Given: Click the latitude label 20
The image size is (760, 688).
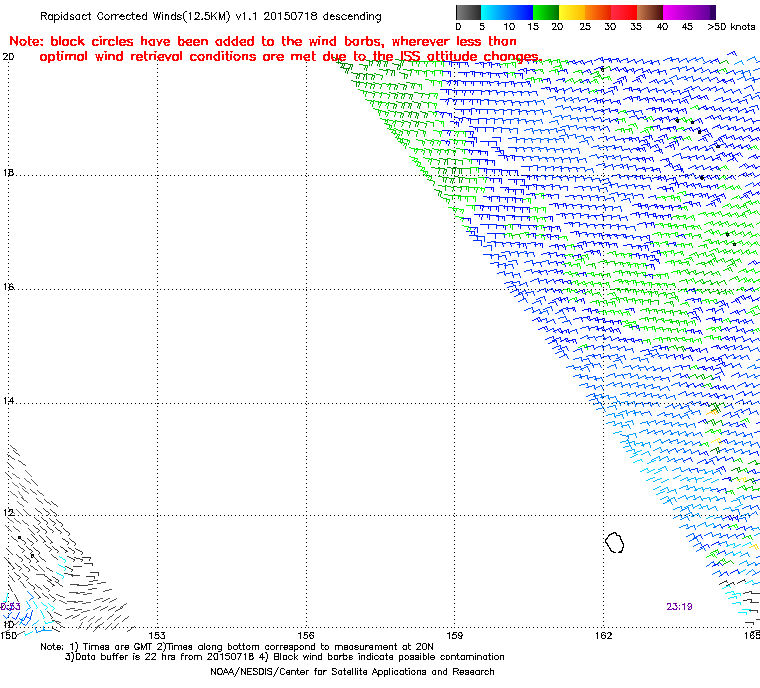Looking at the screenshot, I should (8, 57).
